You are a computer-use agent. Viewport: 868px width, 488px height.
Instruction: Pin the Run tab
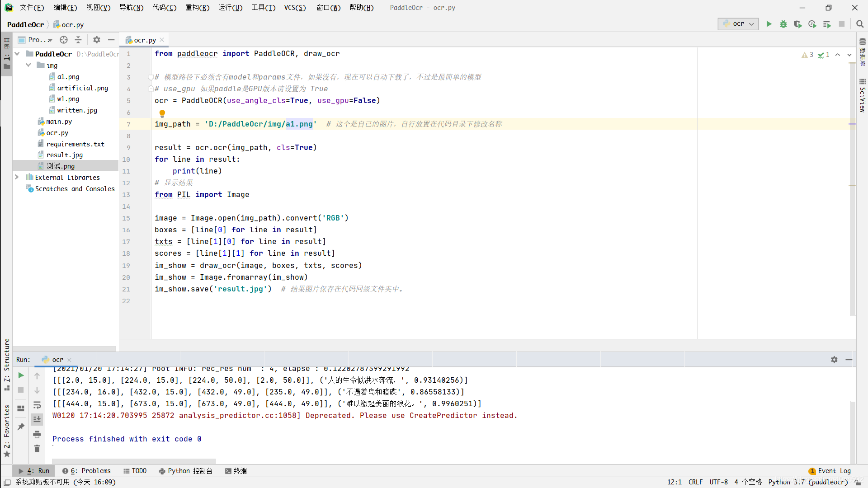(x=21, y=427)
